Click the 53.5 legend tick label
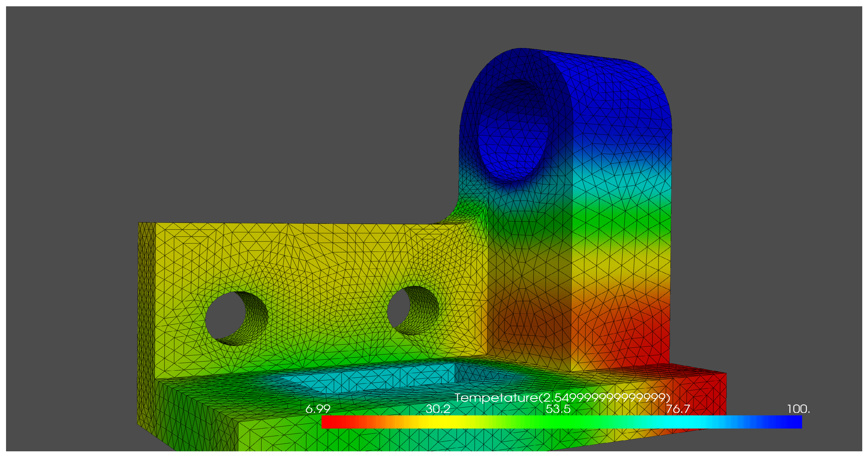Viewport: 868px width, 459px height. point(558,409)
